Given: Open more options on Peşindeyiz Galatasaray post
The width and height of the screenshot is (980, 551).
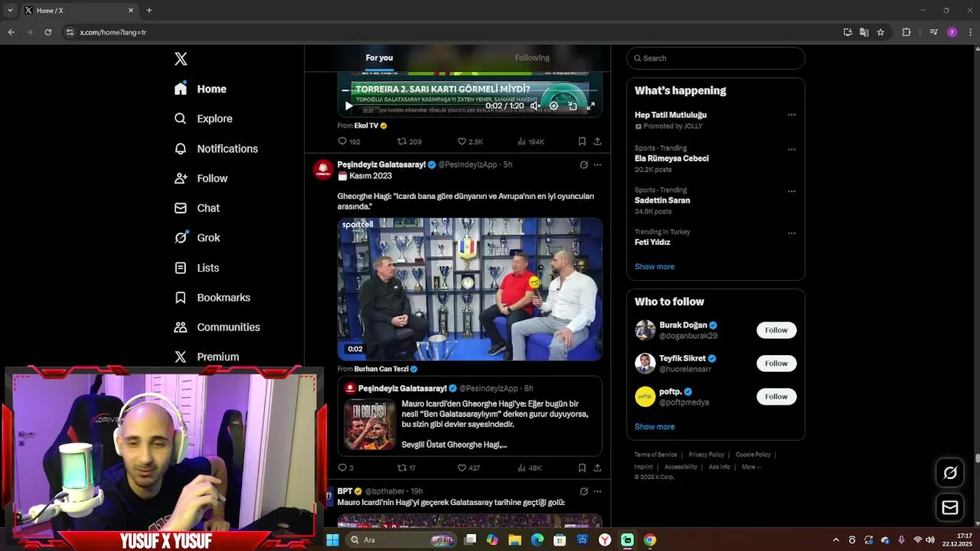Looking at the screenshot, I should coord(597,165).
